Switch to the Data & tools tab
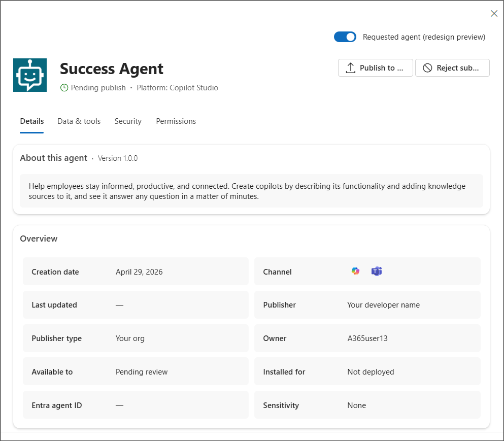Viewport: 504px width, 441px height. [x=79, y=121]
